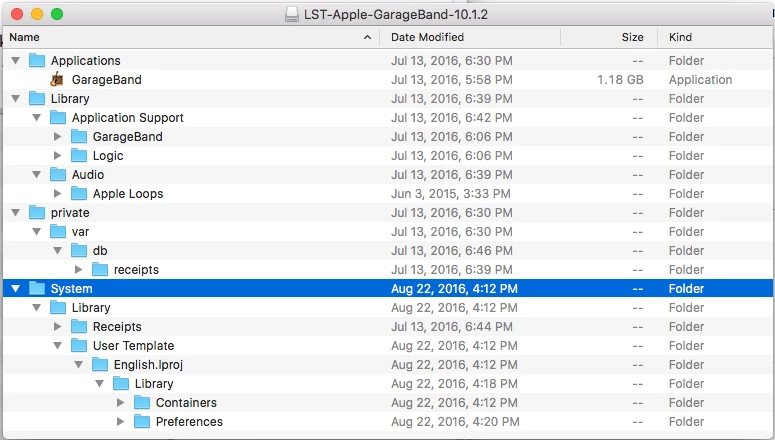Click the Preferences folder icon
The height and width of the screenshot is (440, 775).
(x=142, y=421)
